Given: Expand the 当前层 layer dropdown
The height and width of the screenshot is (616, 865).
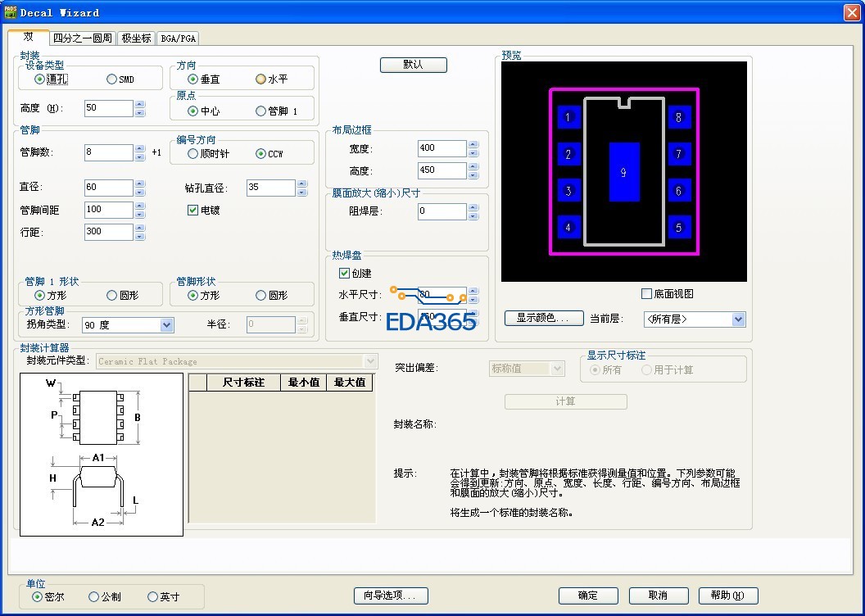Looking at the screenshot, I should [738, 319].
